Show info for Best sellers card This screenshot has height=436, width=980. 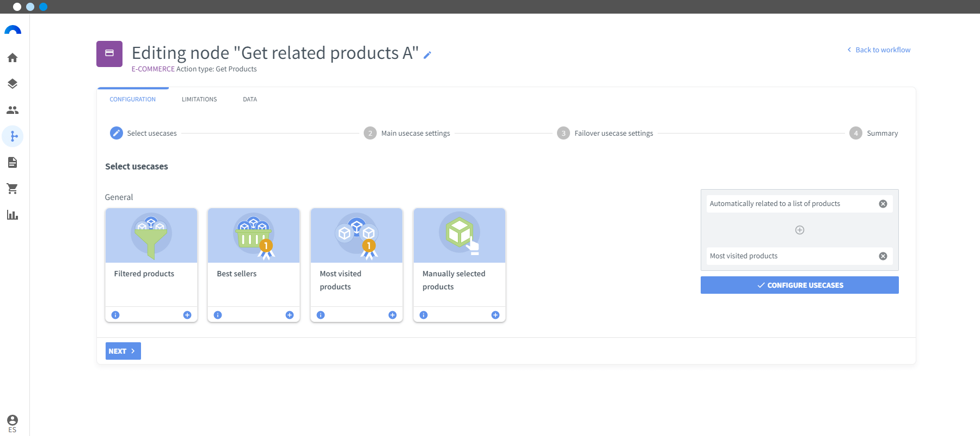click(x=218, y=315)
